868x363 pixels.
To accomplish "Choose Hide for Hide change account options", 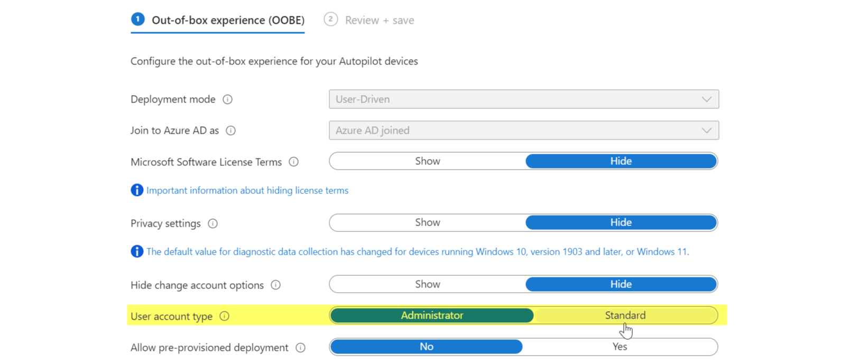I will [x=621, y=284].
